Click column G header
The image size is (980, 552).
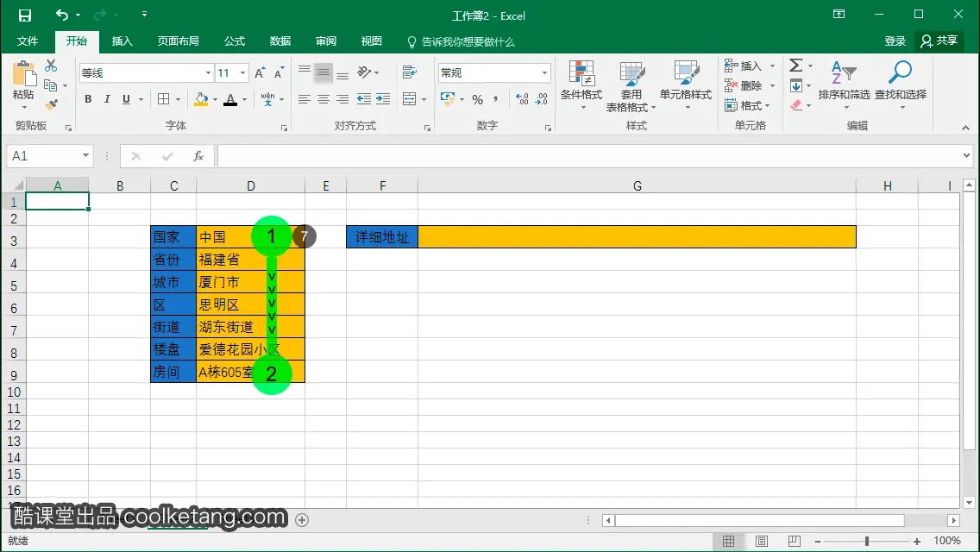tap(637, 185)
